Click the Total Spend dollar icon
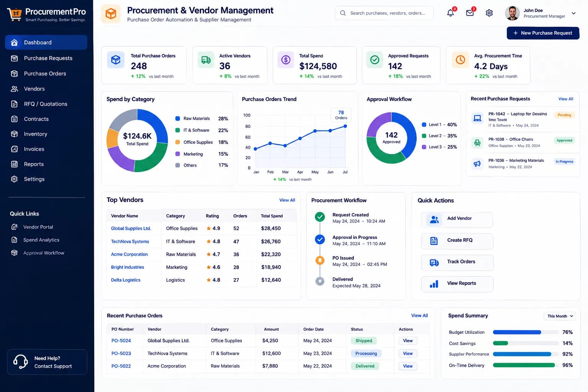The width and height of the screenshot is (588, 392). pyautogui.click(x=286, y=60)
